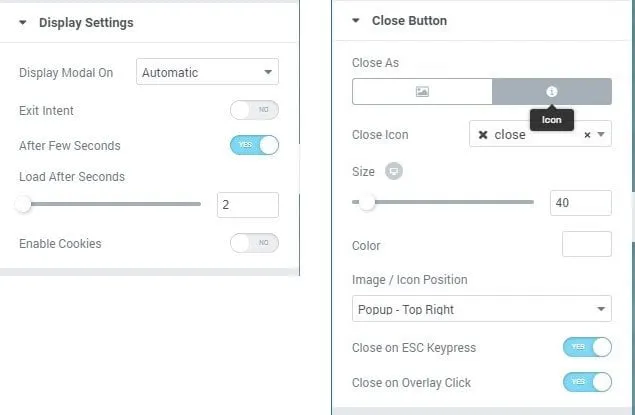The height and width of the screenshot is (415, 635).
Task: Toggle Close on Overlay Click switch
Action: (x=587, y=382)
